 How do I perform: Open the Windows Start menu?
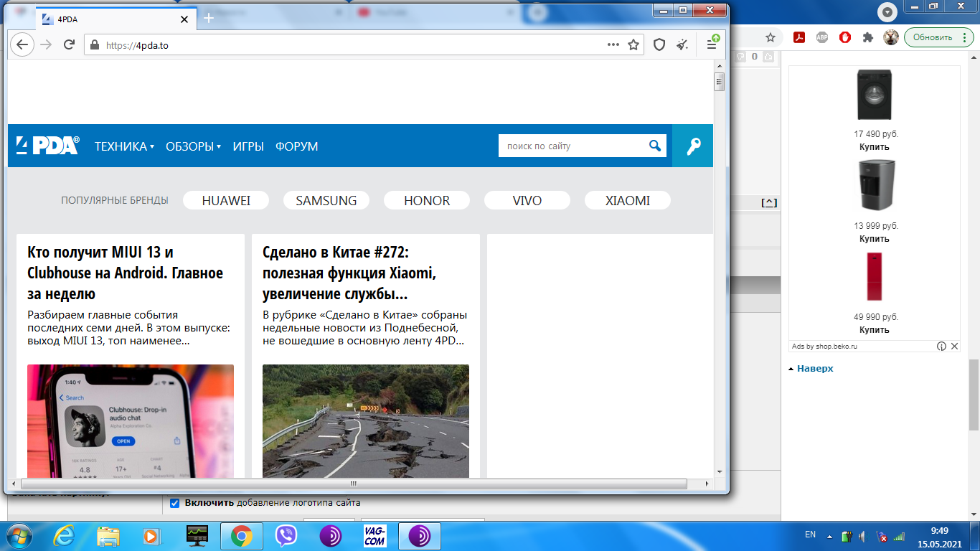point(19,535)
